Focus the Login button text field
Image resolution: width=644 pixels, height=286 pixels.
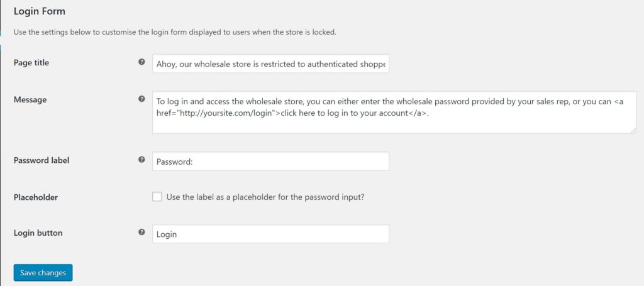pos(270,234)
